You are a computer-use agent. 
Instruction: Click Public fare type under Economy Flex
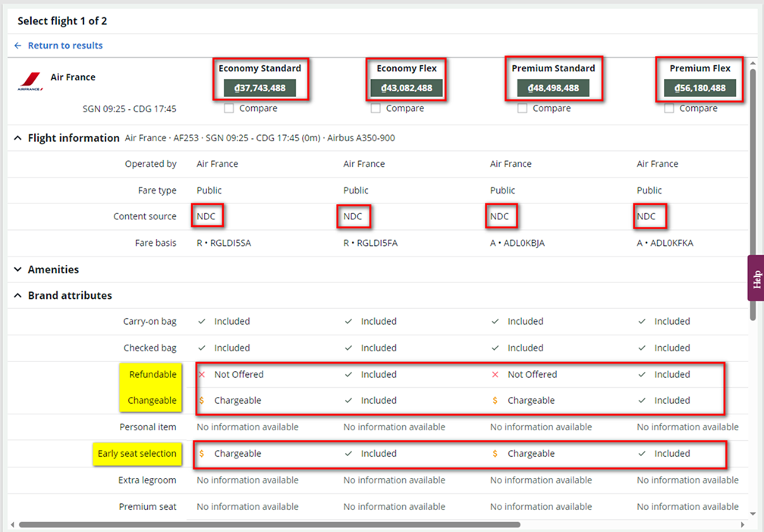coord(356,190)
